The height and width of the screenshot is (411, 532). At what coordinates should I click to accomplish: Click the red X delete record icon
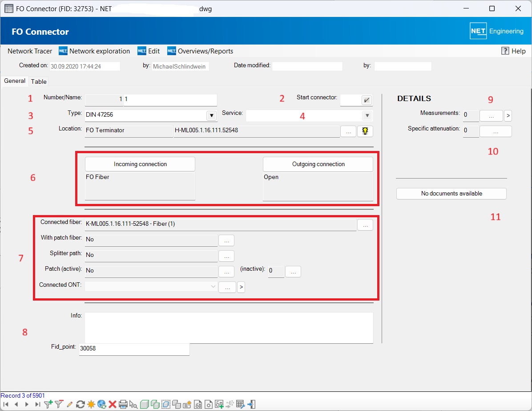click(x=113, y=404)
